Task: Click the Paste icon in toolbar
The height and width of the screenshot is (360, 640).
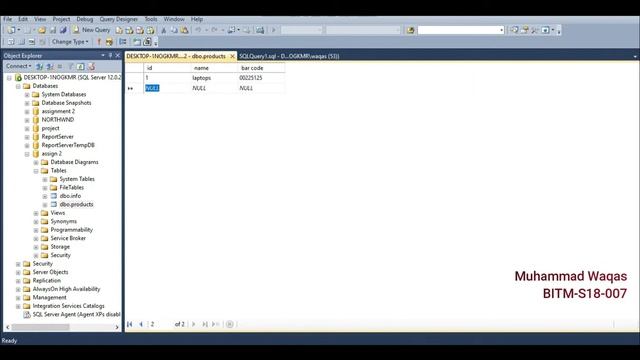Action: [x=184, y=30]
